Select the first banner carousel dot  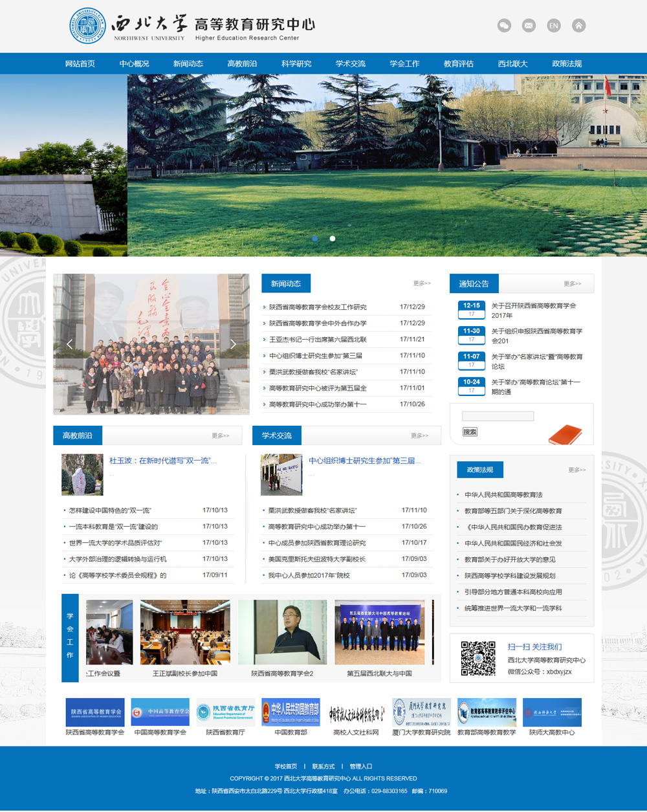click(x=315, y=238)
